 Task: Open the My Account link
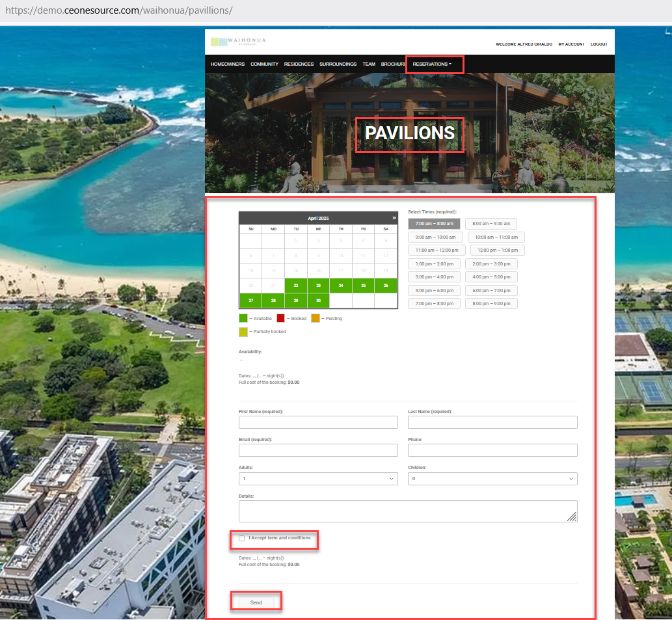click(x=571, y=44)
